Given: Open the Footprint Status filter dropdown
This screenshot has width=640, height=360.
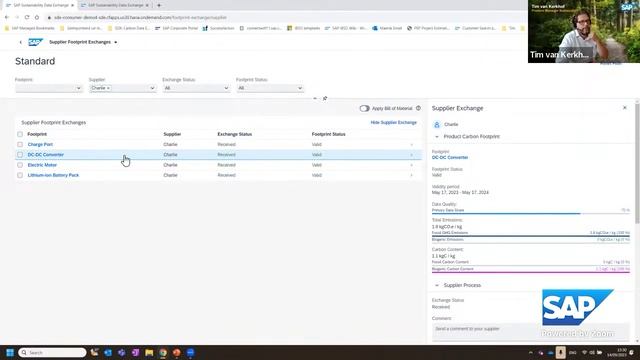Looking at the screenshot, I should click(300, 88).
